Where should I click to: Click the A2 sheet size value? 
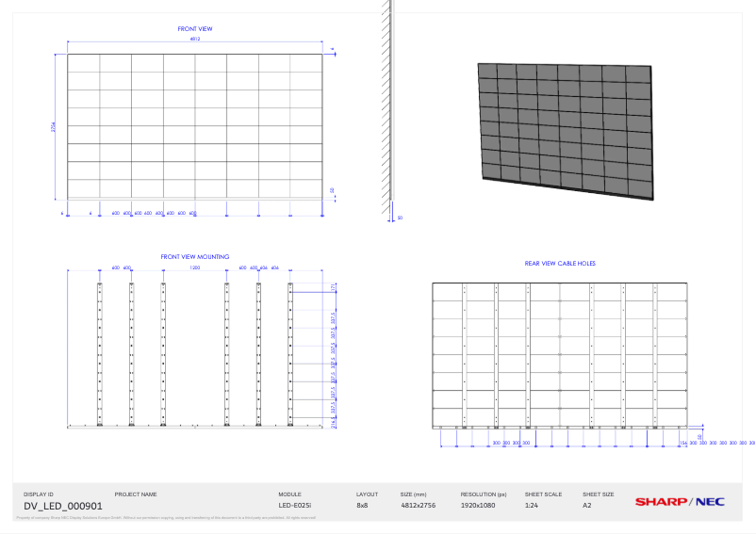(587, 506)
